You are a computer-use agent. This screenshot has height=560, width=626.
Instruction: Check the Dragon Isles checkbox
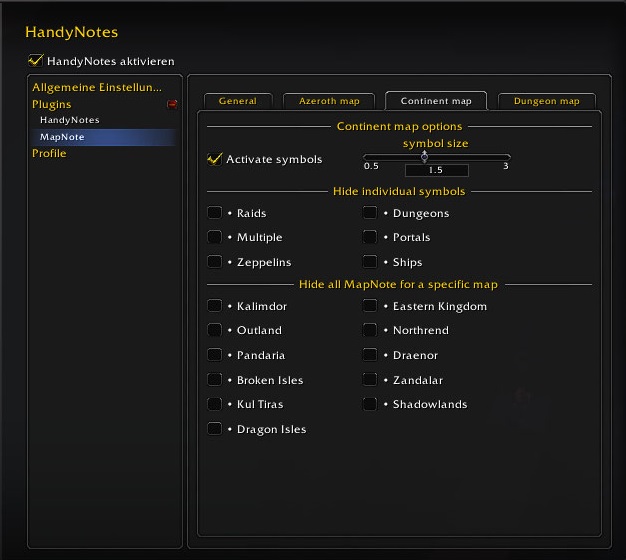coord(214,429)
